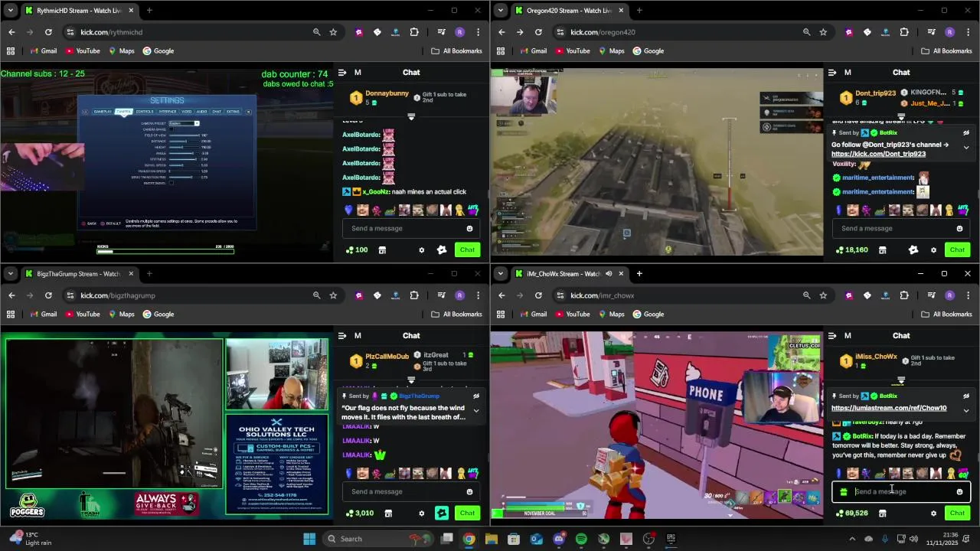Expand leaderboard arrow in iMr_ChoWx chat
The height and width of the screenshot is (551, 980).
click(901, 380)
